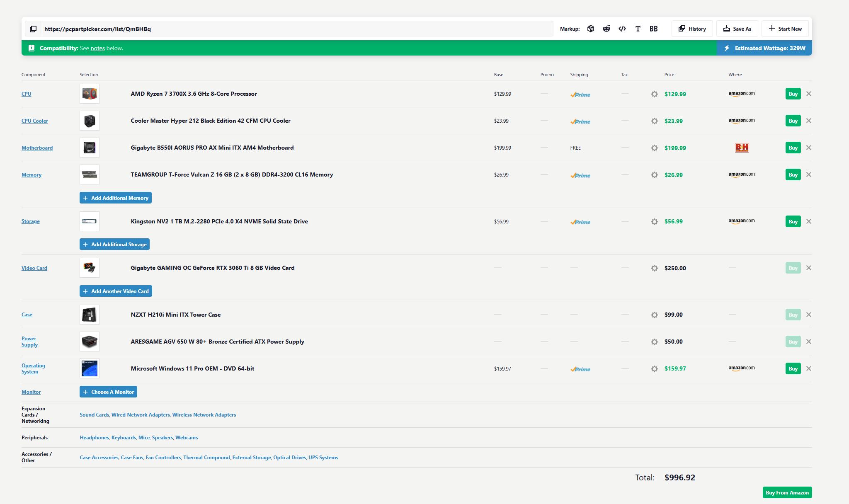Remove the Kingston NV2 SSD

(x=809, y=221)
